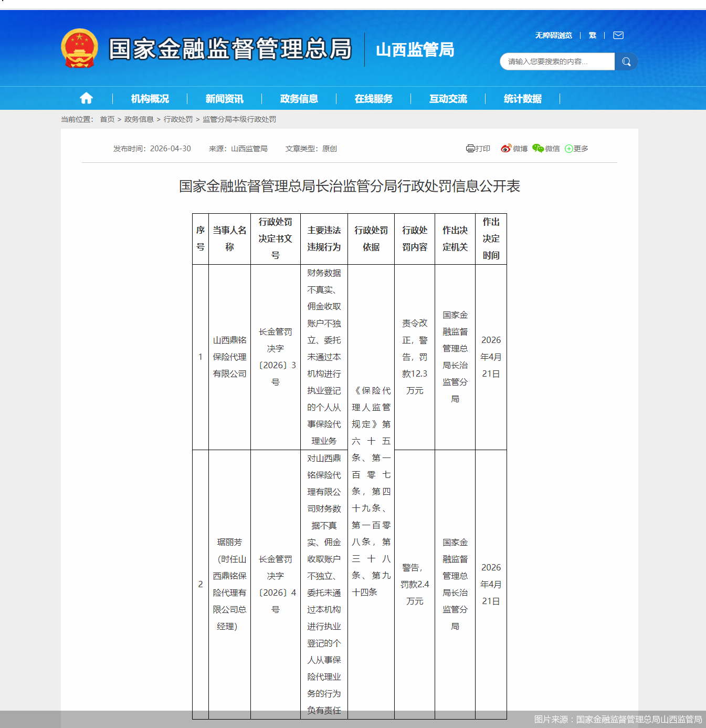The image size is (706, 728).
Task: Switch to traditional Chinese 繁
Action: point(593,35)
